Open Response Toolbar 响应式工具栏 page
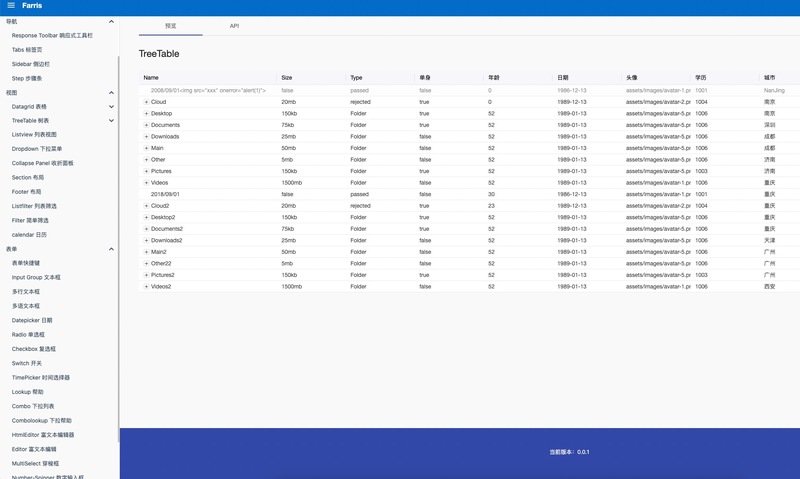800x479 pixels. click(x=52, y=36)
